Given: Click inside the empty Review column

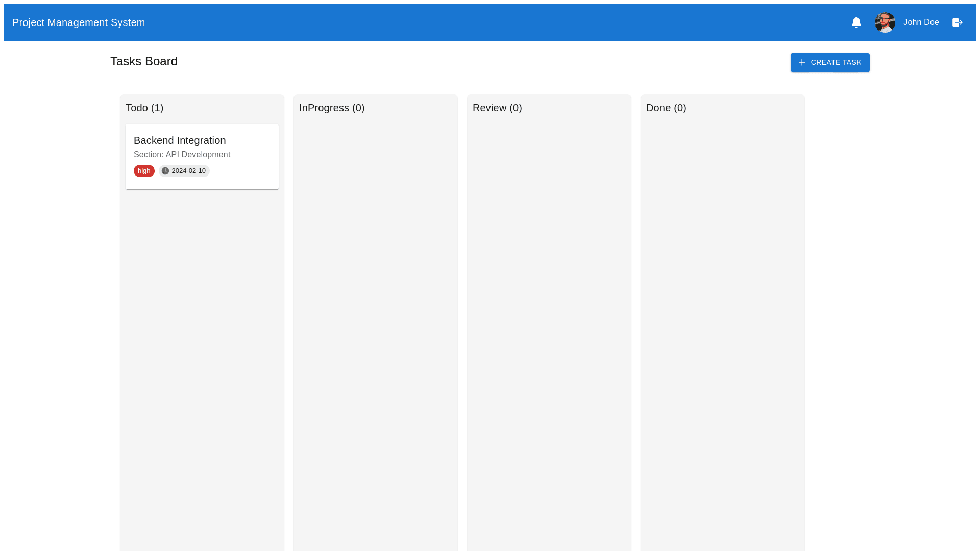Looking at the screenshot, I should click(549, 306).
